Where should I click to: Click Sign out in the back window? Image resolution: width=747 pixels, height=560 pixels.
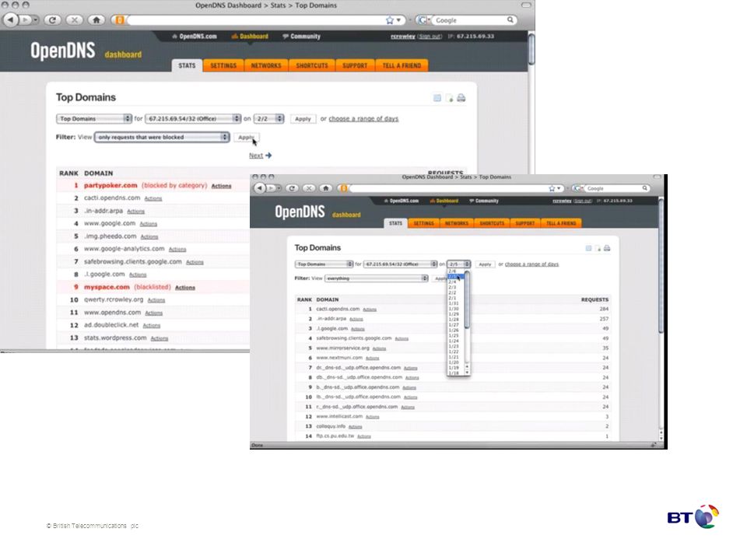(430, 37)
